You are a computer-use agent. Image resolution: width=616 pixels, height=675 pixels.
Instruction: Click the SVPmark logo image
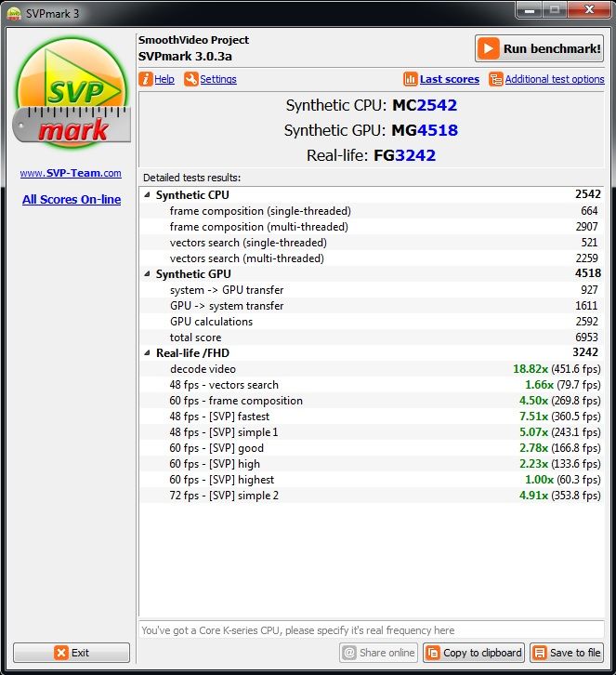(x=72, y=93)
